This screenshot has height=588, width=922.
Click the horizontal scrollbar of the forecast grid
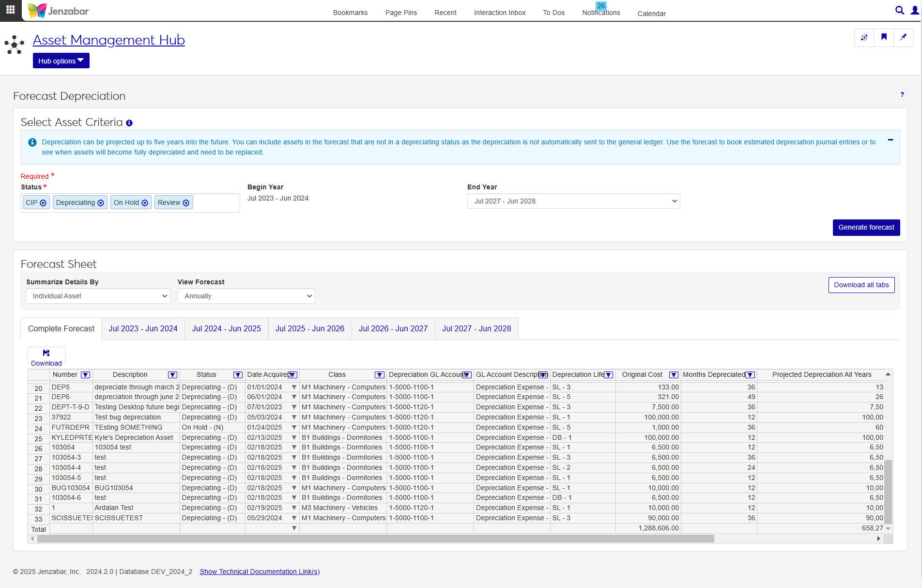coord(375,539)
